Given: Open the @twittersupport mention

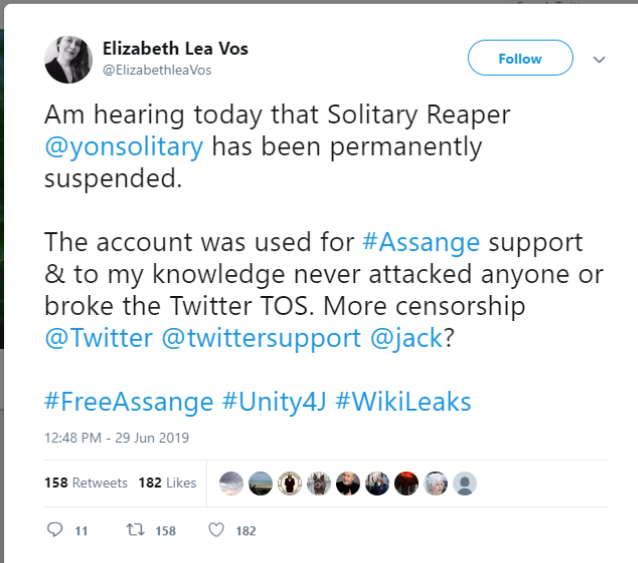Looking at the screenshot, I should [x=261, y=338].
